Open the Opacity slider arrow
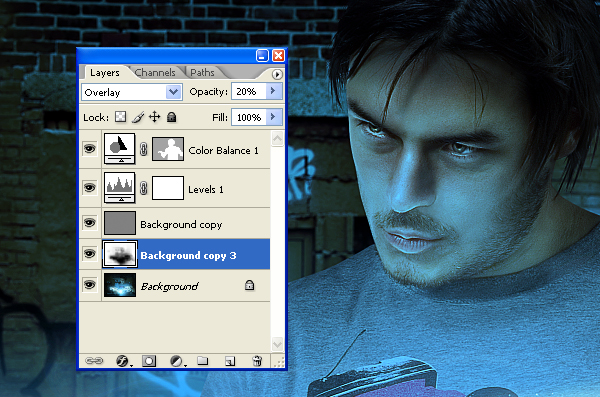This screenshot has width=600, height=397. (274, 91)
